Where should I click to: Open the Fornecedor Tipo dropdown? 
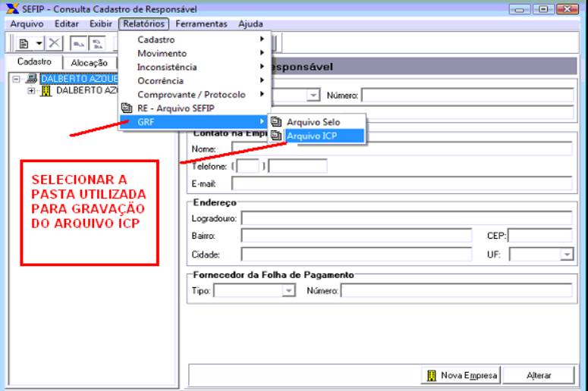pyautogui.click(x=288, y=290)
